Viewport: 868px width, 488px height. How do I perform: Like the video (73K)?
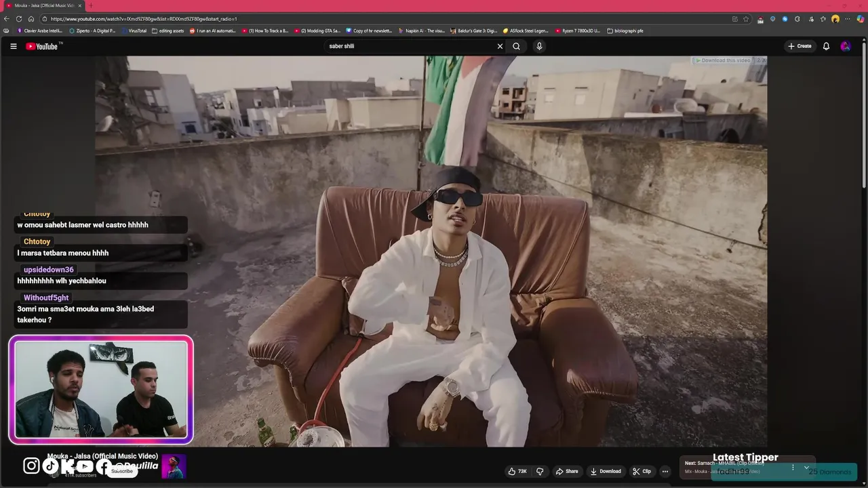click(518, 471)
